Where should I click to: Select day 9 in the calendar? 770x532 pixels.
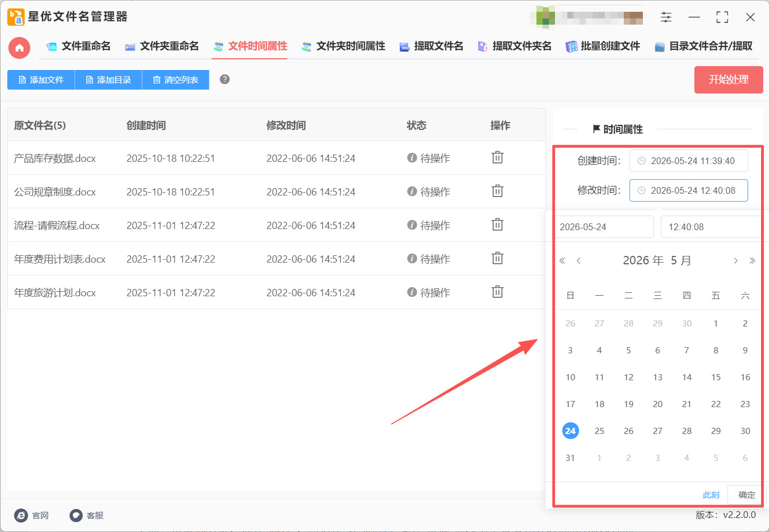point(745,350)
